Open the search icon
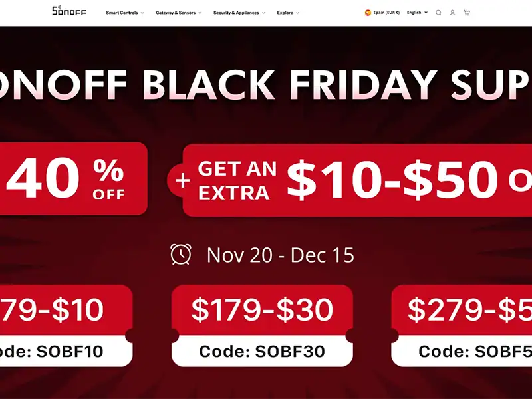The image size is (532, 399). tap(438, 13)
